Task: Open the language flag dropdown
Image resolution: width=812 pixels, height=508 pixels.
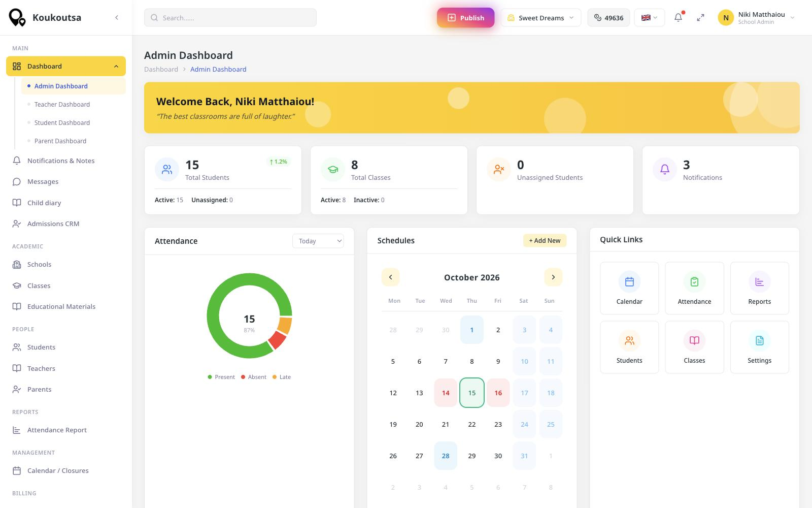Action: pos(649,18)
